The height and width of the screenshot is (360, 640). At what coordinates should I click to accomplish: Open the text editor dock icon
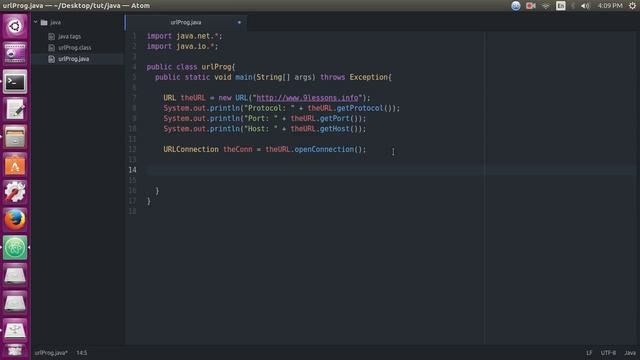(15, 109)
